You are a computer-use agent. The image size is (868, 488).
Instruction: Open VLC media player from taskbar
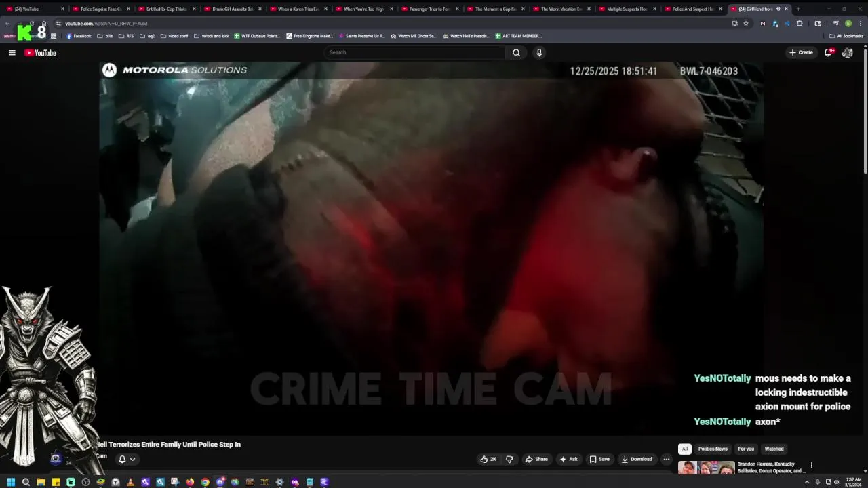tap(130, 482)
